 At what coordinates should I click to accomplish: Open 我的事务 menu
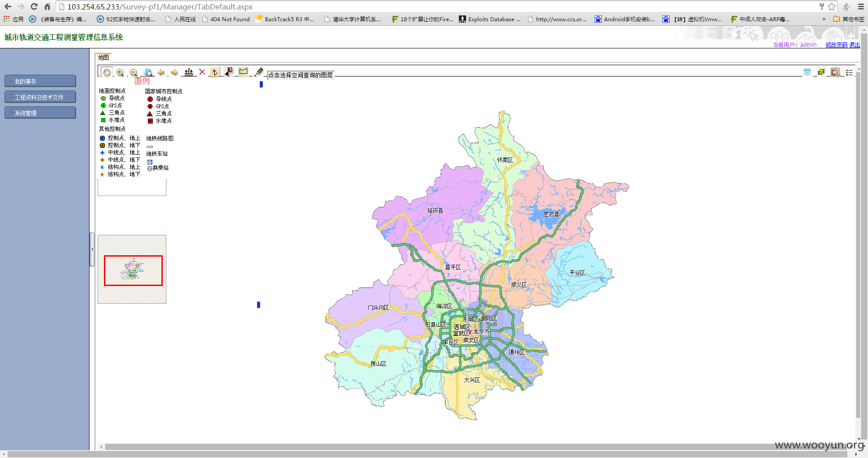(40, 81)
